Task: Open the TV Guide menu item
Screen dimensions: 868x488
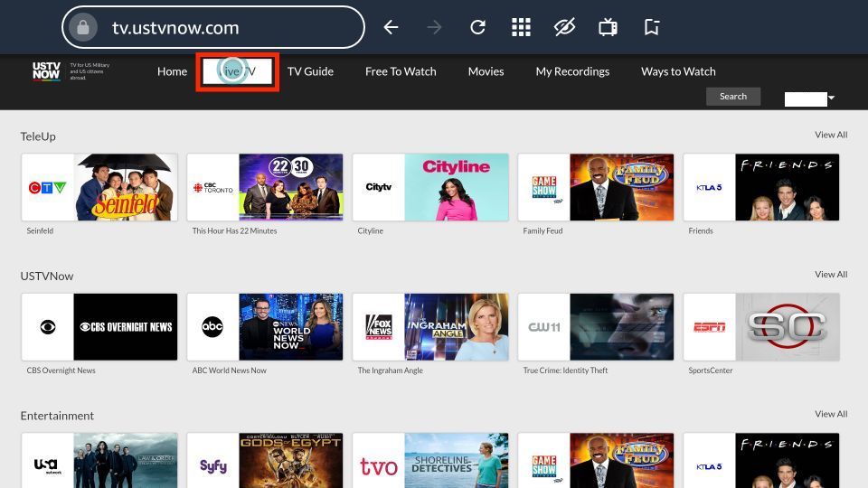Action: pyautogui.click(x=310, y=71)
